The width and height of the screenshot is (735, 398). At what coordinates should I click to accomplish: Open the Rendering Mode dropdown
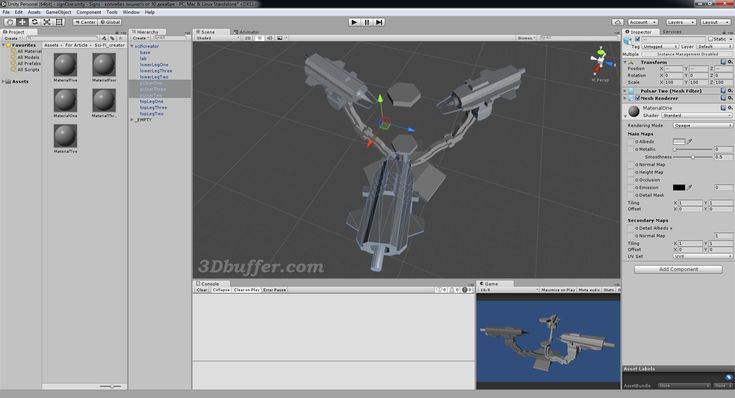pyautogui.click(x=702, y=126)
